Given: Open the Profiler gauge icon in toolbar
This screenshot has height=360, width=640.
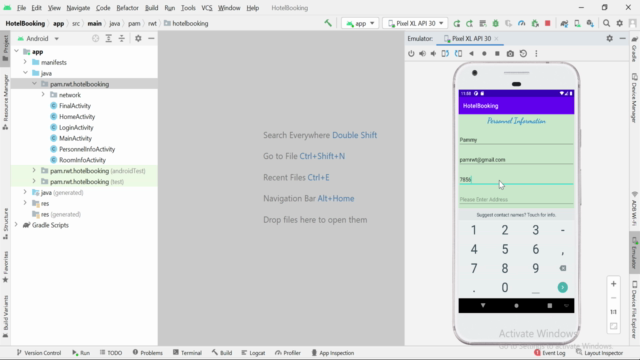Looking at the screenshot, I should point(522,24).
